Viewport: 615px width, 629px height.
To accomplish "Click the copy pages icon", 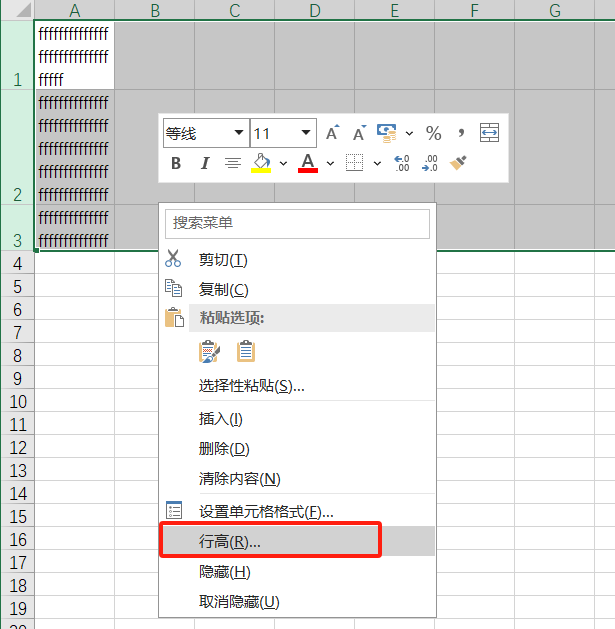I will point(174,288).
